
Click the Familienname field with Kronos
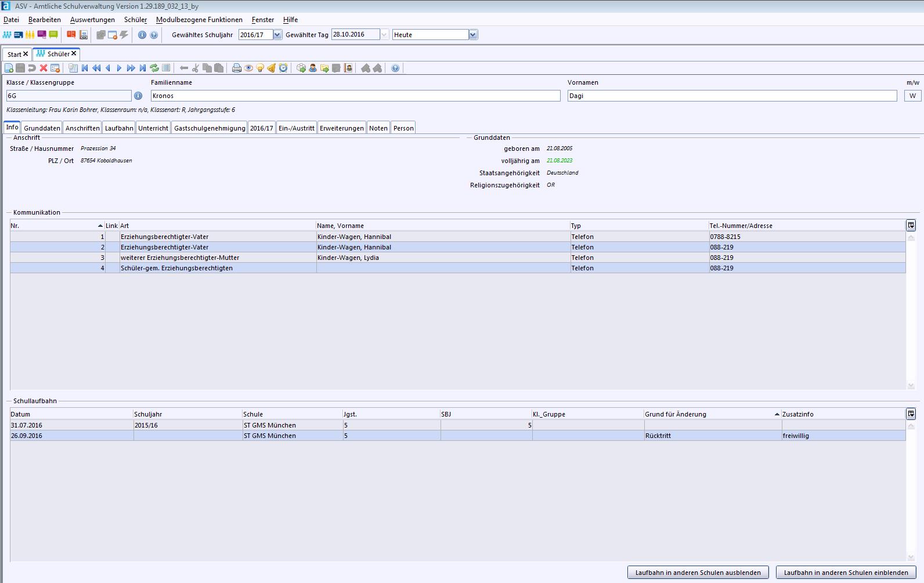tap(356, 96)
